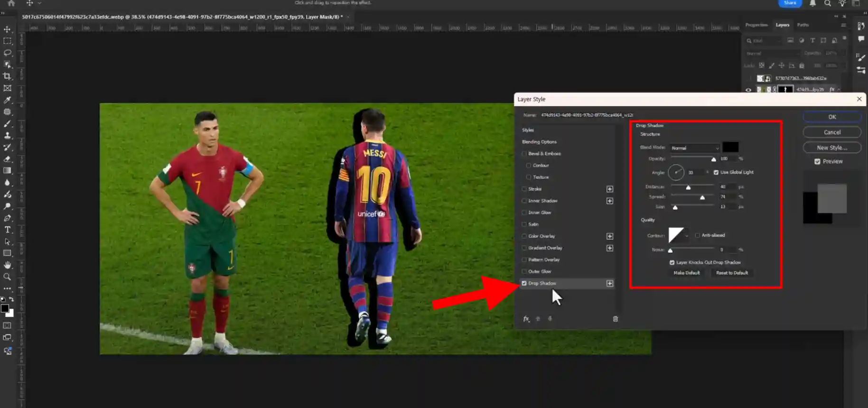The width and height of the screenshot is (868, 408).
Task: Add another Inner Shadow with plus button
Action: tap(610, 201)
